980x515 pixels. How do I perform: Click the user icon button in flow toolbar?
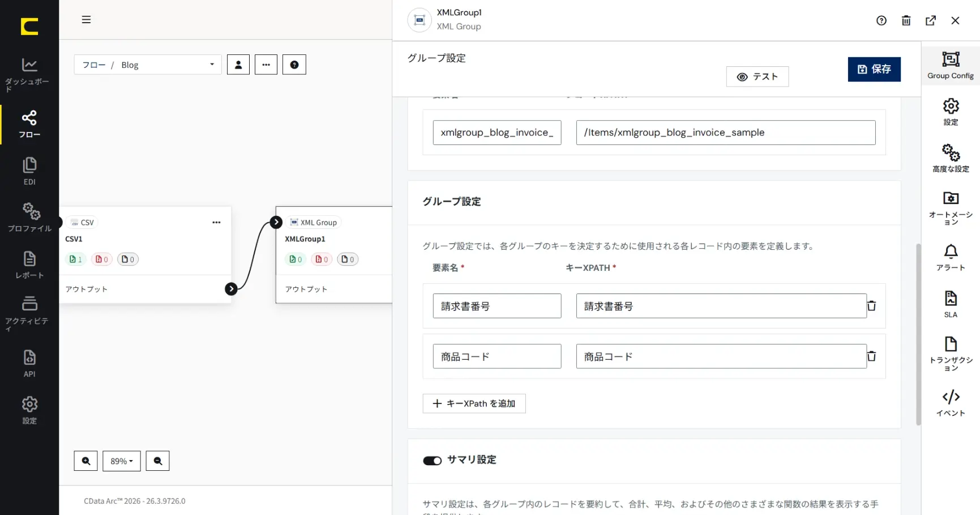point(238,65)
